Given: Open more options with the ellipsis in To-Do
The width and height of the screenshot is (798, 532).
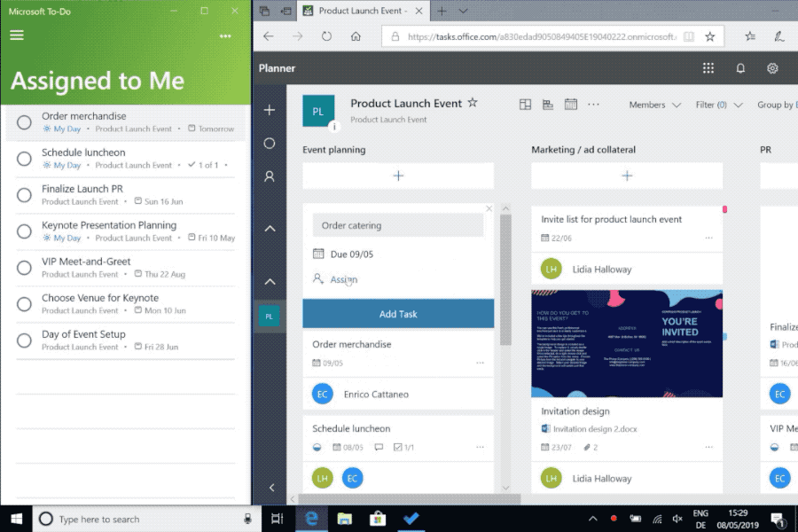Looking at the screenshot, I should pyautogui.click(x=226, y=35).
